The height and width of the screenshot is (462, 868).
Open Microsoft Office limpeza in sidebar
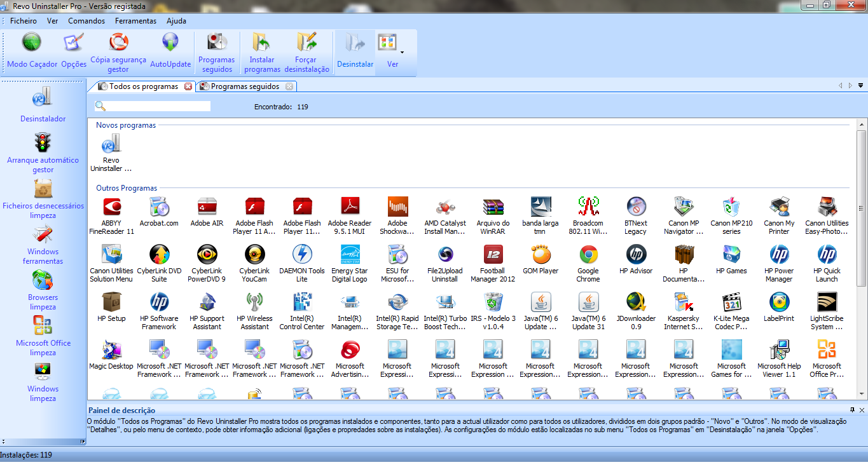point(43,336)
